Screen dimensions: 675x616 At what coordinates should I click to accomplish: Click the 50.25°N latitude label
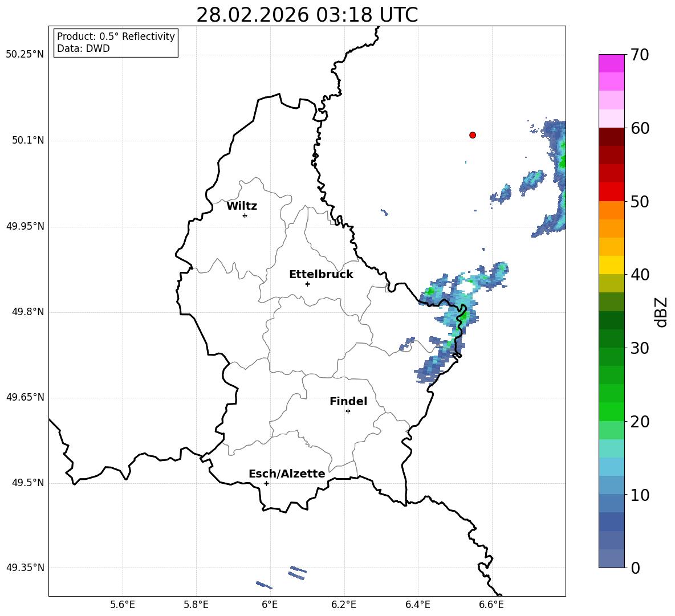coord(25,55)
